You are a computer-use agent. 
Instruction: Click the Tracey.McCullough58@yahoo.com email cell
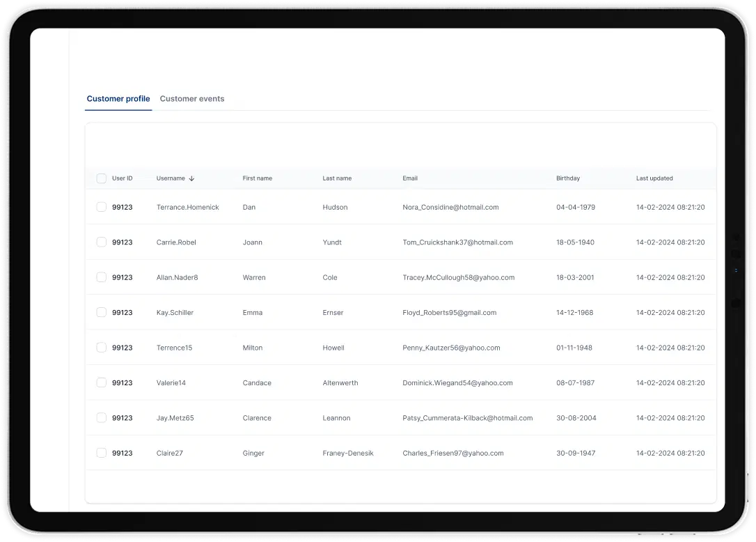point(459,278)
